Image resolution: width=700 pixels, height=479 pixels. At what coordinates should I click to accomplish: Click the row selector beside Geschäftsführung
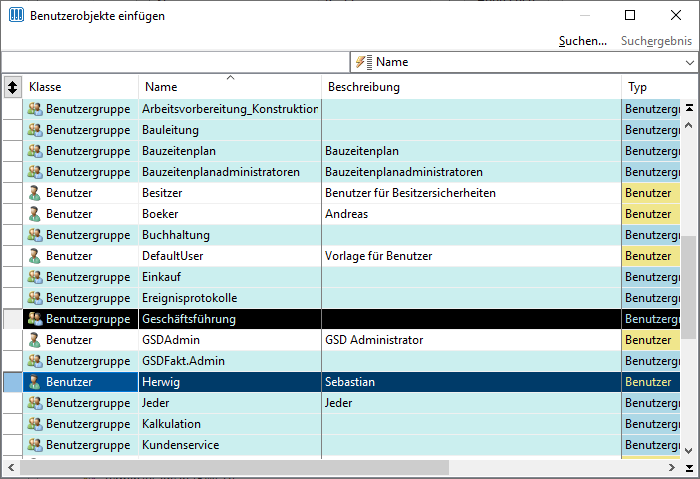tap(13, 319)
